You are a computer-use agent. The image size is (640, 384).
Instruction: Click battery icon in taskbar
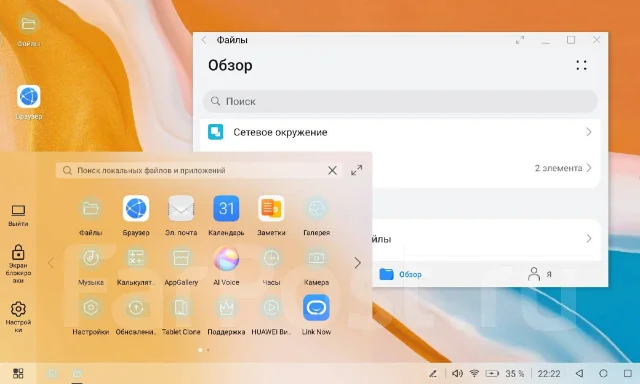[x=492, y=373]
